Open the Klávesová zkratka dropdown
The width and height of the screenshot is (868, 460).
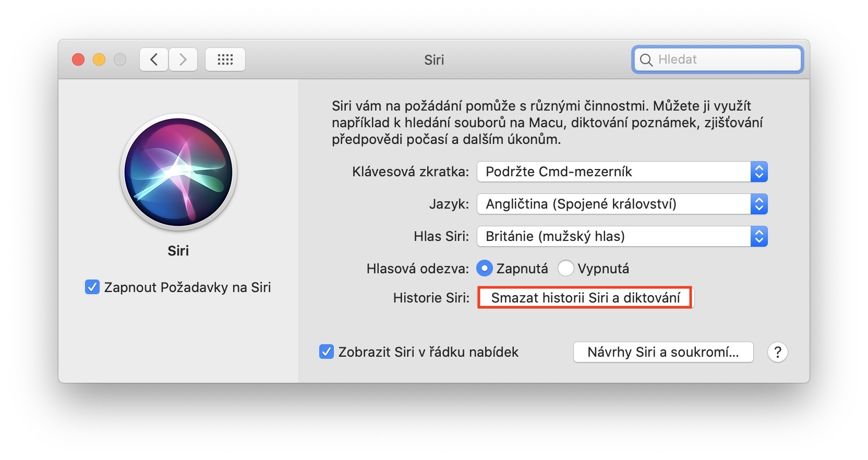(x=622, y=172)
